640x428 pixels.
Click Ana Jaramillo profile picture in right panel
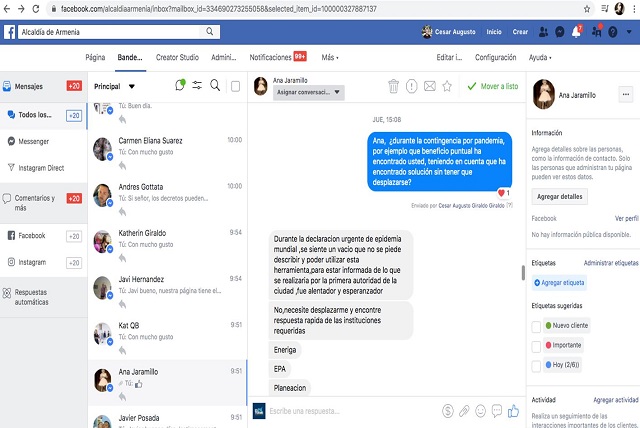(544, 94)
